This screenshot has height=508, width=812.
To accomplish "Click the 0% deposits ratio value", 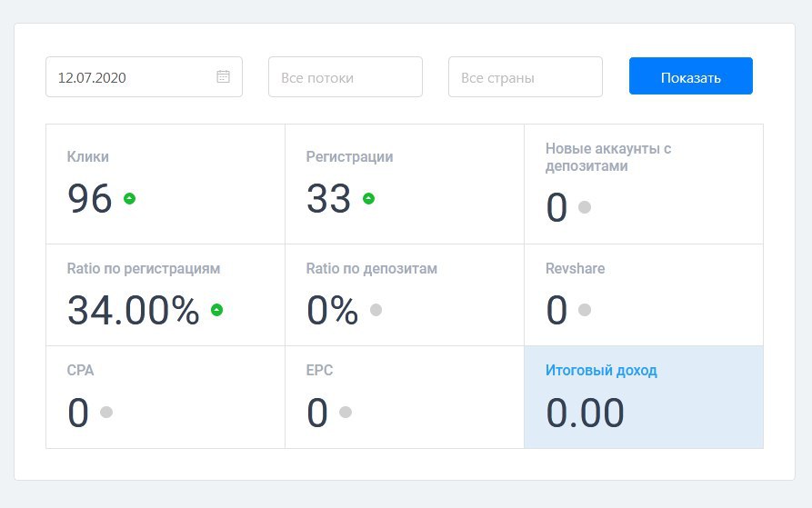I will coord(333,311).
